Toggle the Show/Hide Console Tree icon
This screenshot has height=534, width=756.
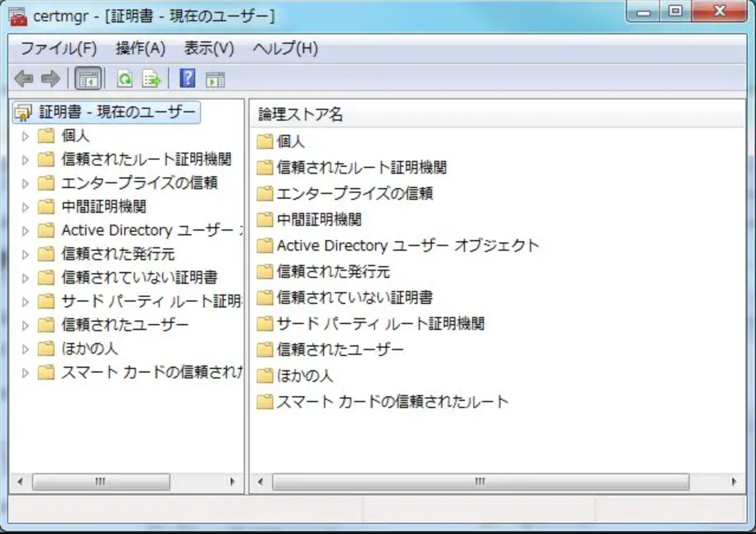pos(89,77)
